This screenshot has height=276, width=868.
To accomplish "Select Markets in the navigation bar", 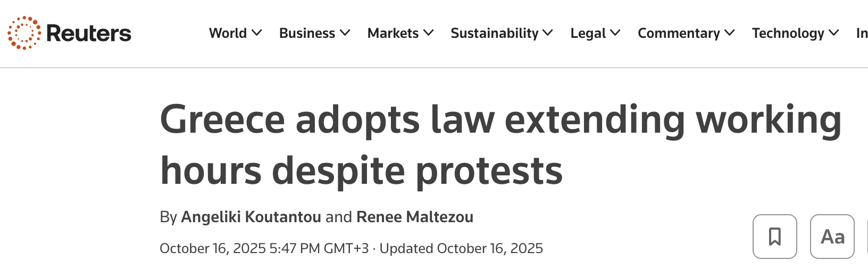I will pyautogui.click(x=393, y=33).
